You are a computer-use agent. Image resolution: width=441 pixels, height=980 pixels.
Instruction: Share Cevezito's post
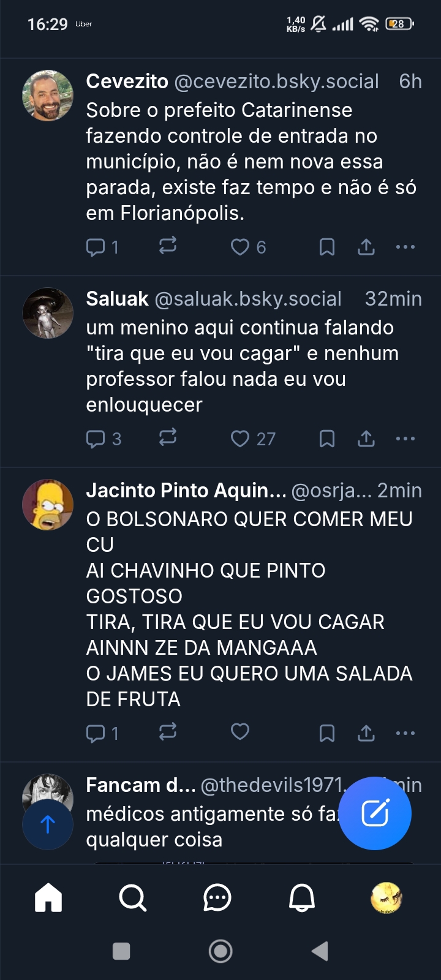366,247
